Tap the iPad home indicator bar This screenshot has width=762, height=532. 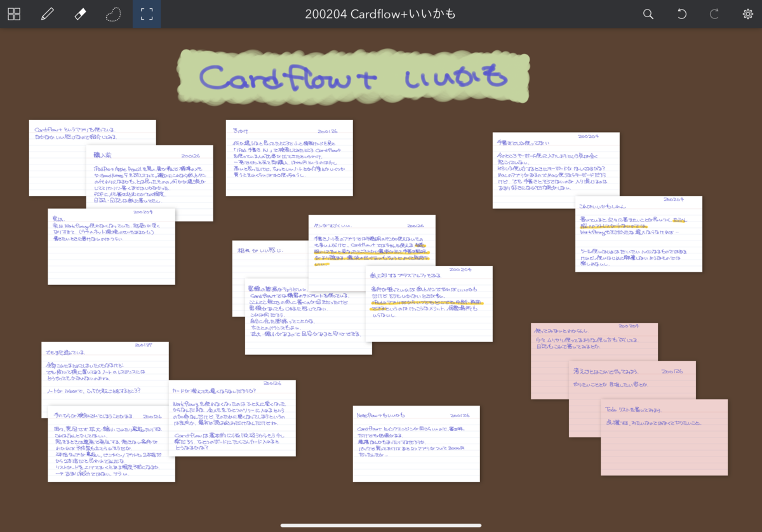click(x=381, y=525)
